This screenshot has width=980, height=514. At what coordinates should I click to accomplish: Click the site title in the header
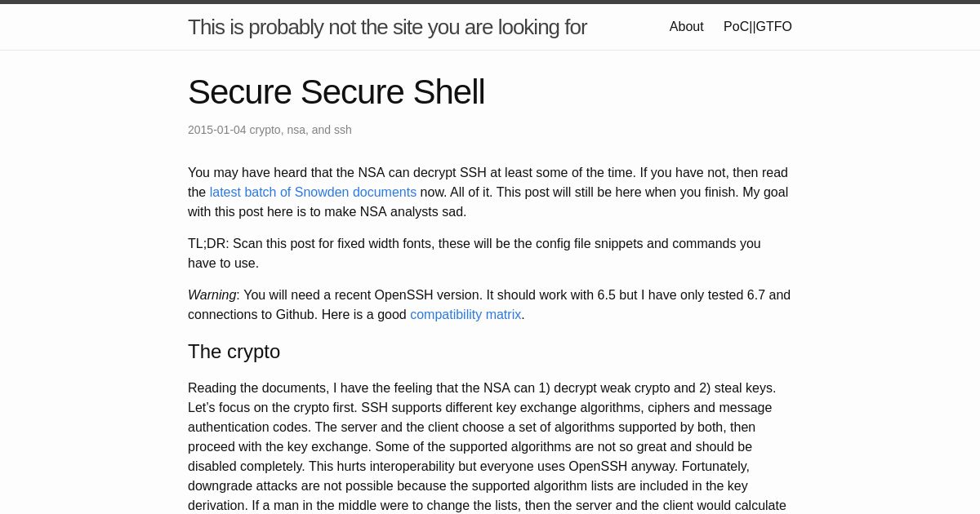point(387,27)
